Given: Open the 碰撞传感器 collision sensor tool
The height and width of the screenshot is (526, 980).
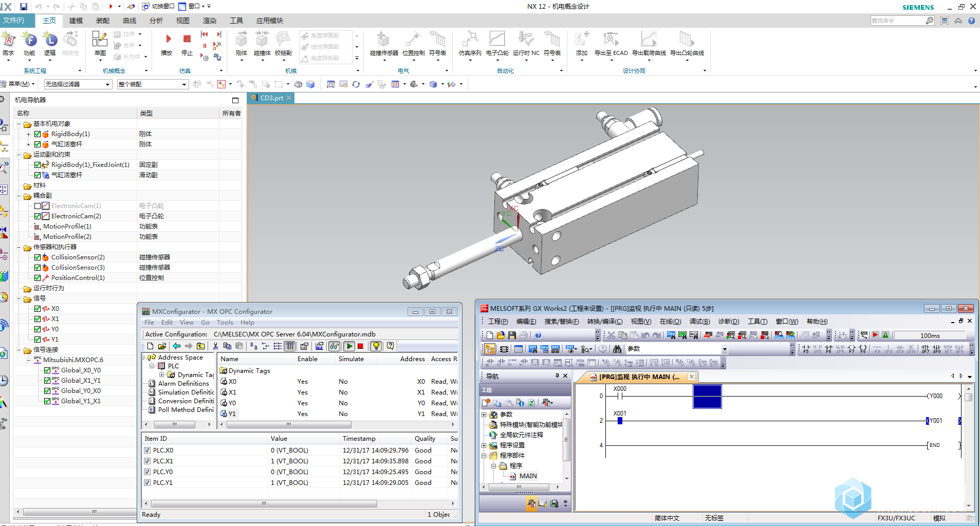Looking at the screenshot, I should point(383,39).
